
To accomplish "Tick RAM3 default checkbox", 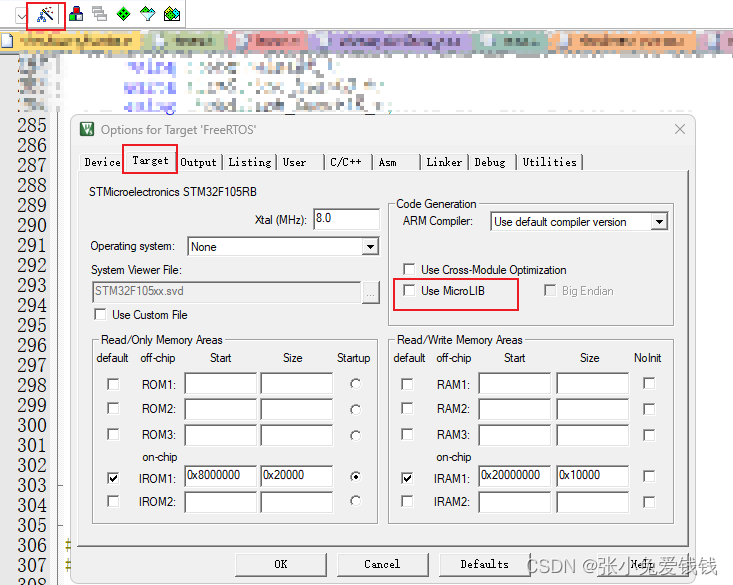I will tap(407, 434).
